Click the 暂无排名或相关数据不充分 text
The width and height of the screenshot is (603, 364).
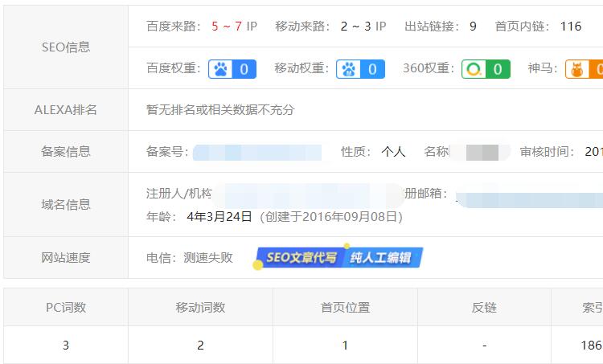click(220, 110)
